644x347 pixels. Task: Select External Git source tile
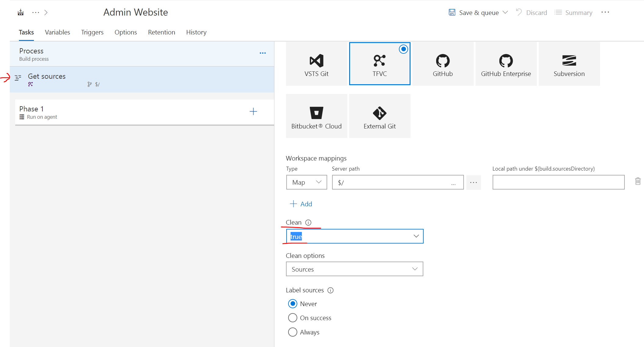pos(379,116)
